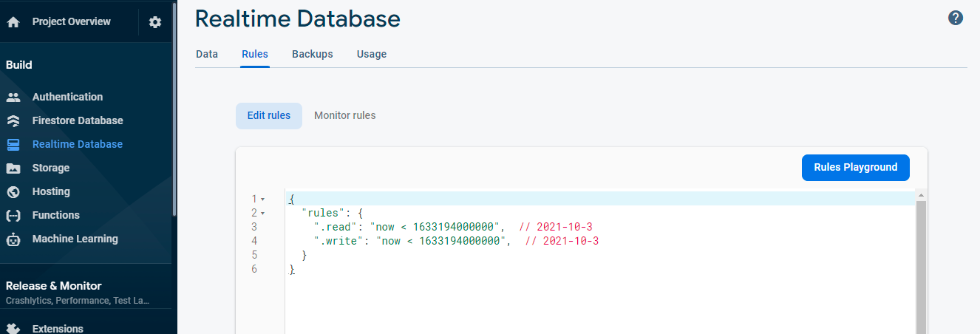This screenshot has width=980, height=334.
Task: Open the Usage tab
Action: point(372,54)
